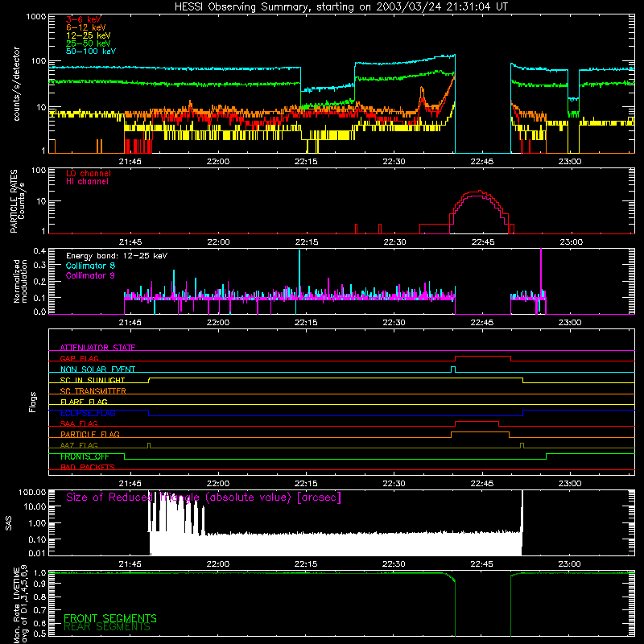
Task: Click the counts/s/detector axis label
Action: coord(16,84)
